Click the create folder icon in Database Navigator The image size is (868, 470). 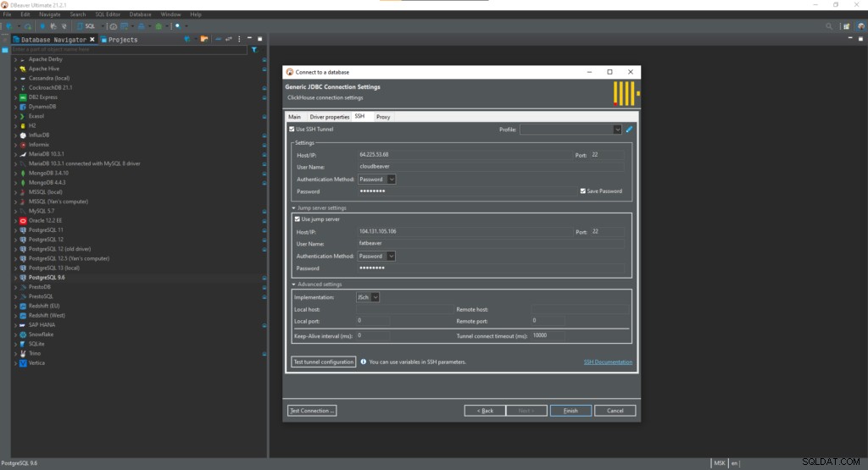204,39
